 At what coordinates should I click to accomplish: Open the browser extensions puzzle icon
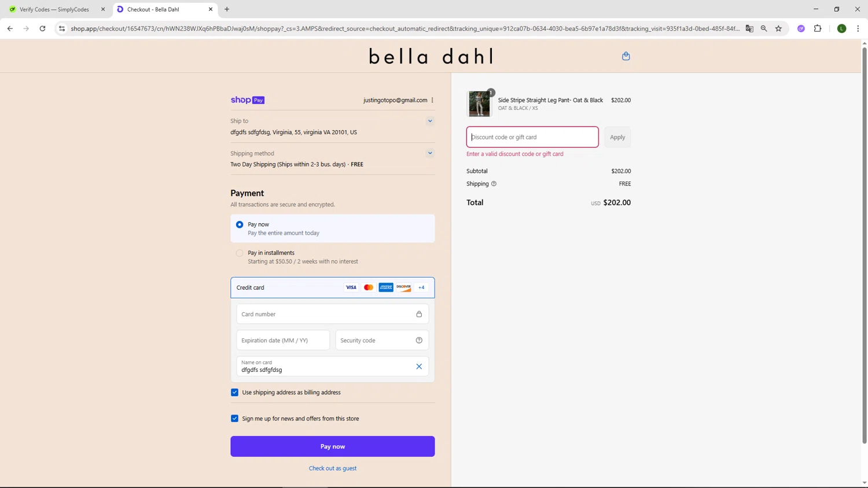(818, 28)
